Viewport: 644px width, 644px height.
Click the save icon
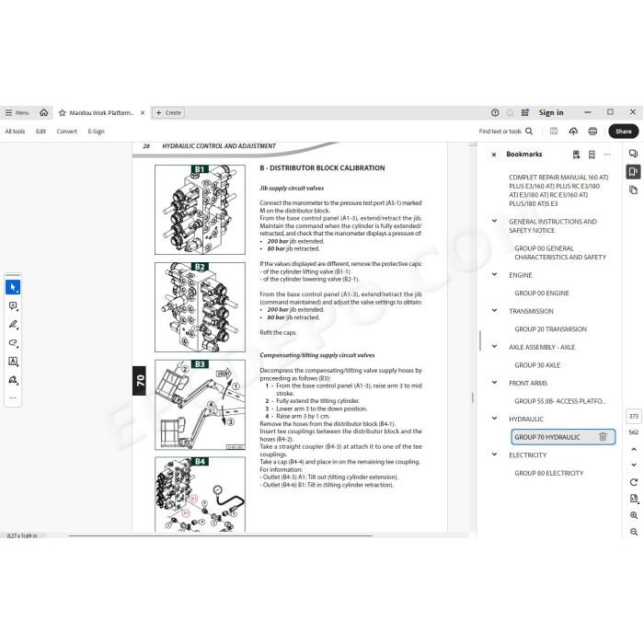[x=554, y=132]
